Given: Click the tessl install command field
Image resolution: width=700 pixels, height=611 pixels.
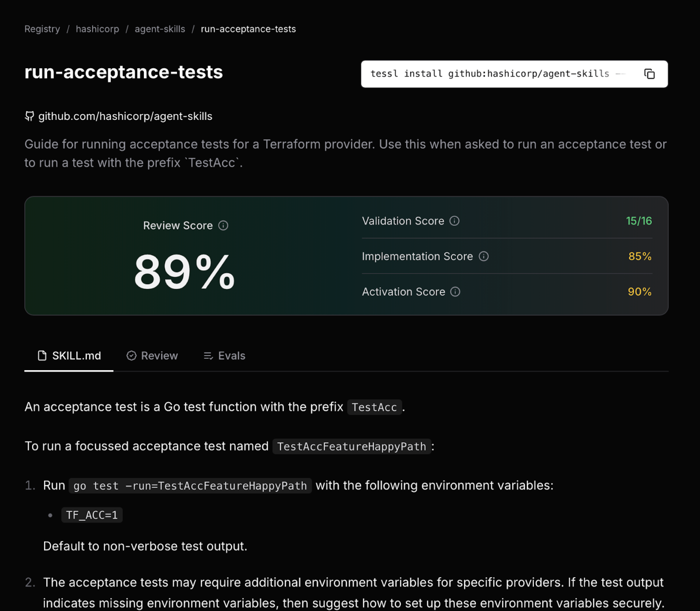Looking at the screenshot, I should pos(490,74).
